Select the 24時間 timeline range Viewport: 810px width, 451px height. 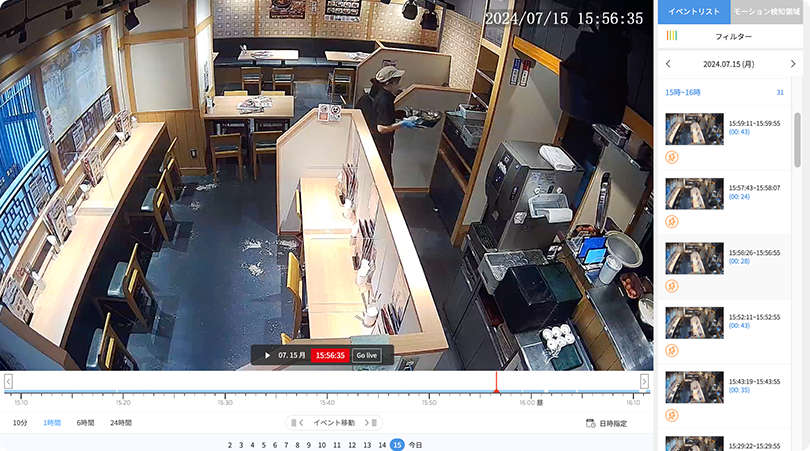pos(120,423)
